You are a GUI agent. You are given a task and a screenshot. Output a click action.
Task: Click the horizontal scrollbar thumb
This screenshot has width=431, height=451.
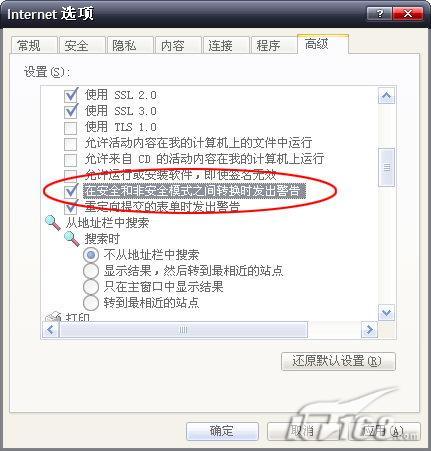[x=183, y=330]
